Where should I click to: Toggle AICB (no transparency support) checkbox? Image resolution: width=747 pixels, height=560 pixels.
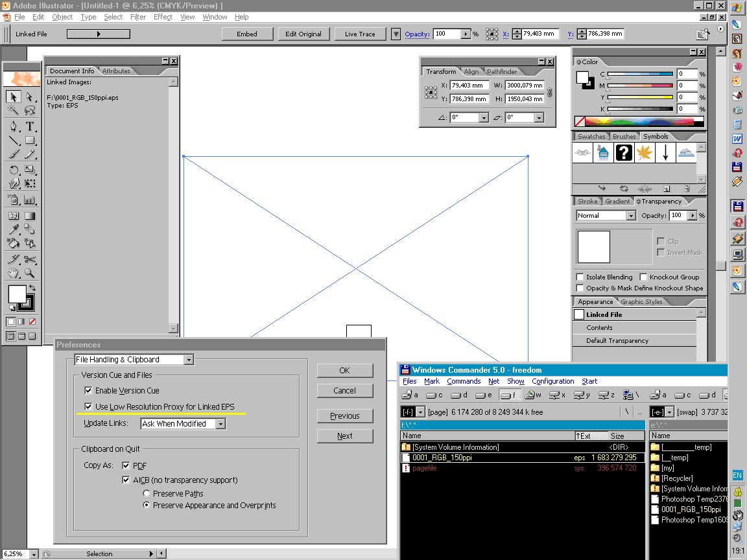pyautogui.click(x=126, y=480)
